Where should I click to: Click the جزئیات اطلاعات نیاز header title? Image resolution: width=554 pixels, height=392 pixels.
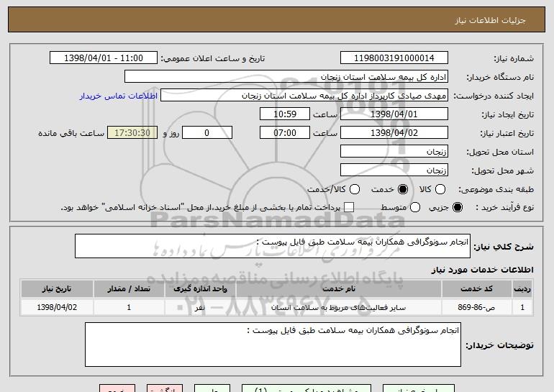(x=490, y=20)
